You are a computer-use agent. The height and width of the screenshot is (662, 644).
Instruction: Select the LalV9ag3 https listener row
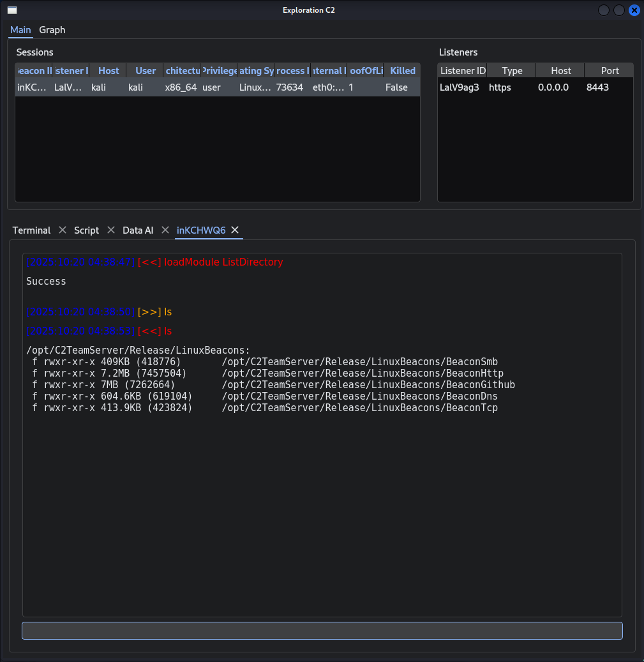pos(535,87)
